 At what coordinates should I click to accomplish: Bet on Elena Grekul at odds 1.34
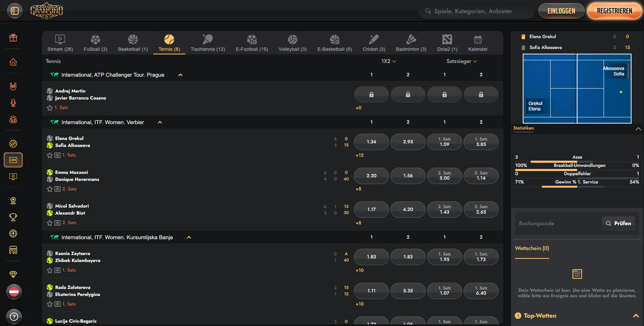coord(371,142)
